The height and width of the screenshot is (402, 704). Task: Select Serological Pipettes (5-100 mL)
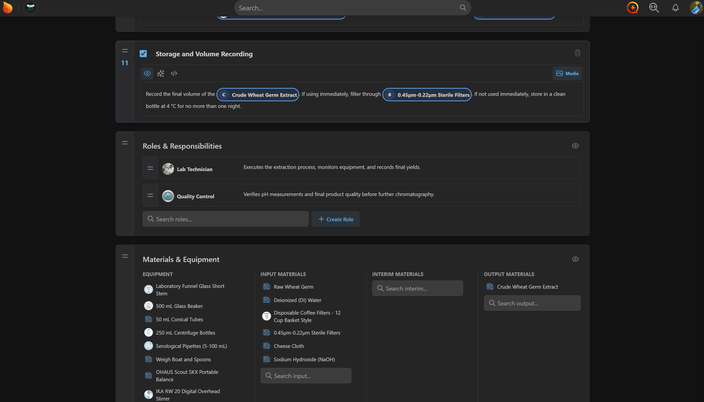(191, 346)
